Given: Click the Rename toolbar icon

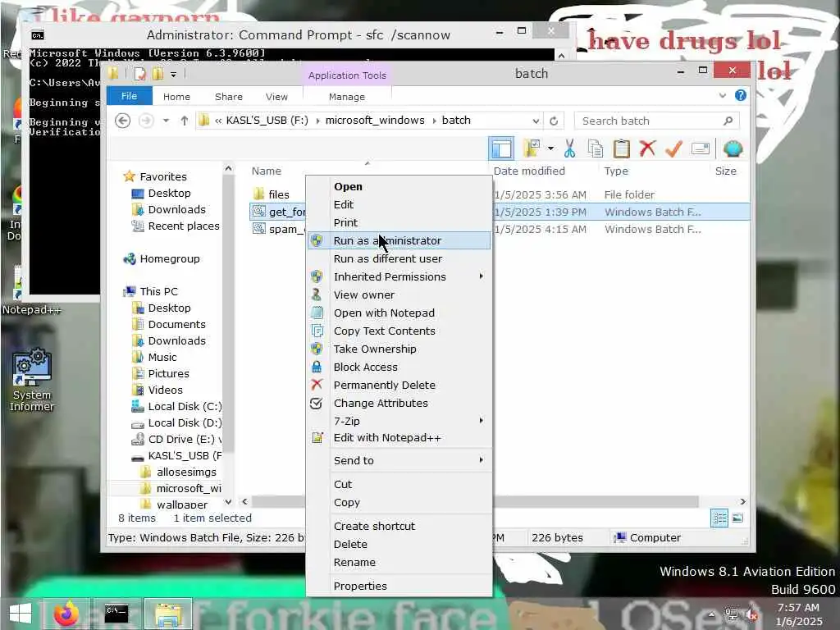Looking at the screenshot, I should 701,148.
